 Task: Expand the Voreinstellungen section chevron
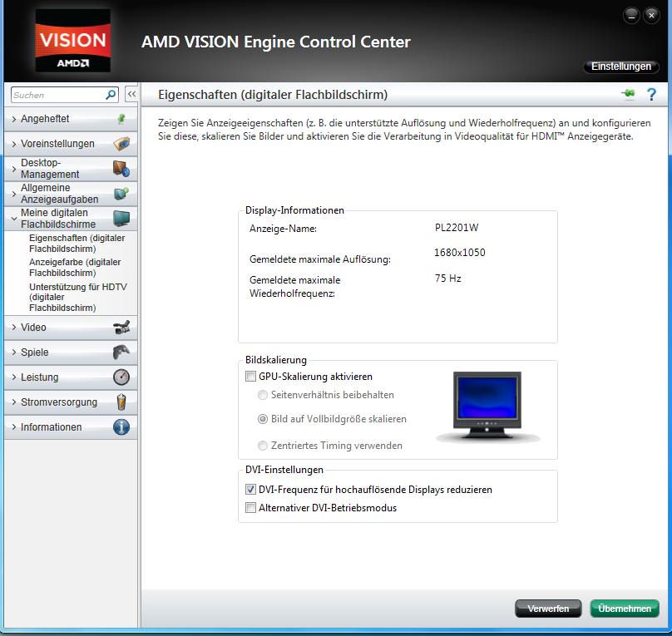(13, 144)
